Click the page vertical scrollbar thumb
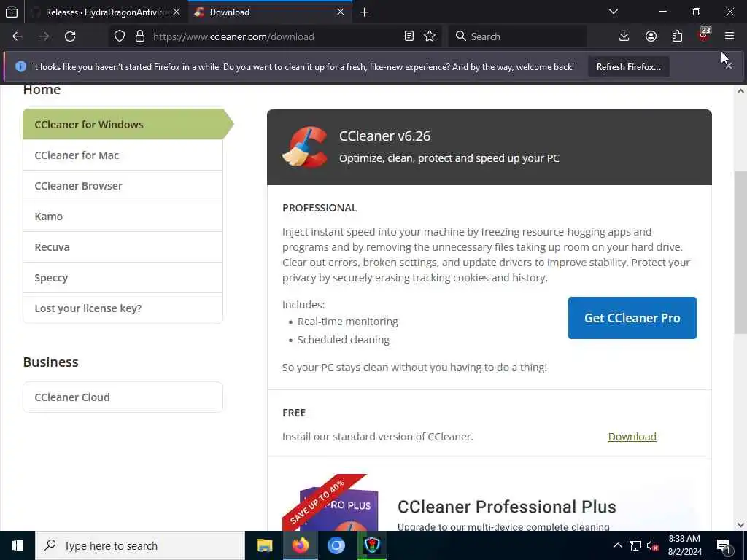Image resolution: width=747 pixels, height=560 pixels. [740, 252]
